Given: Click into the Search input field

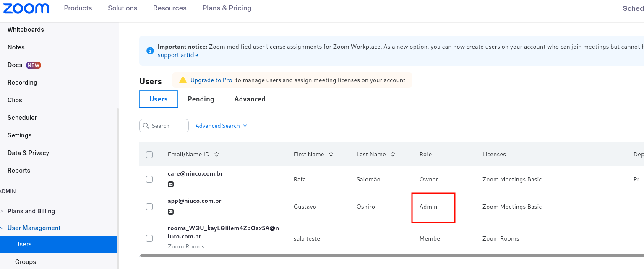Looking at the screenshot, I should click(164, 126).
